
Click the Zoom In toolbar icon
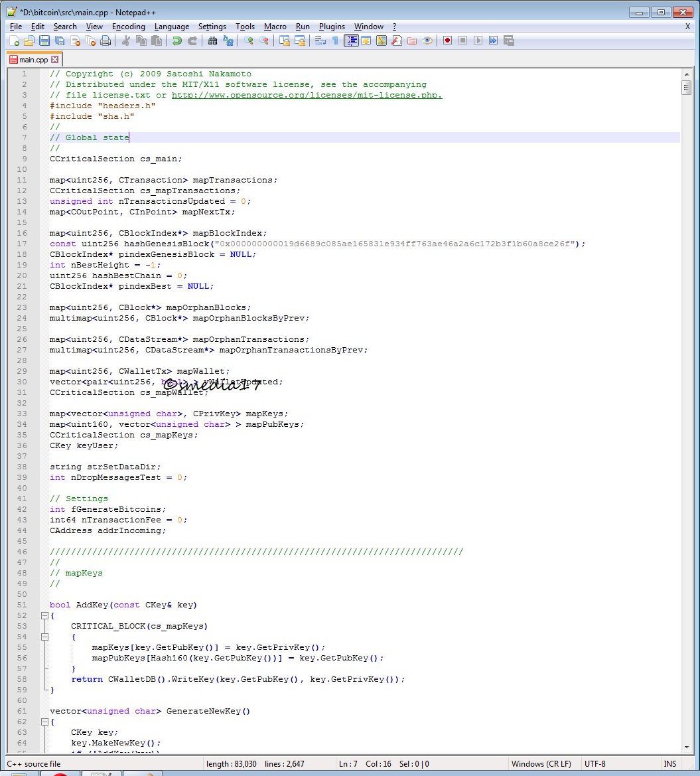tap(249, 40)
